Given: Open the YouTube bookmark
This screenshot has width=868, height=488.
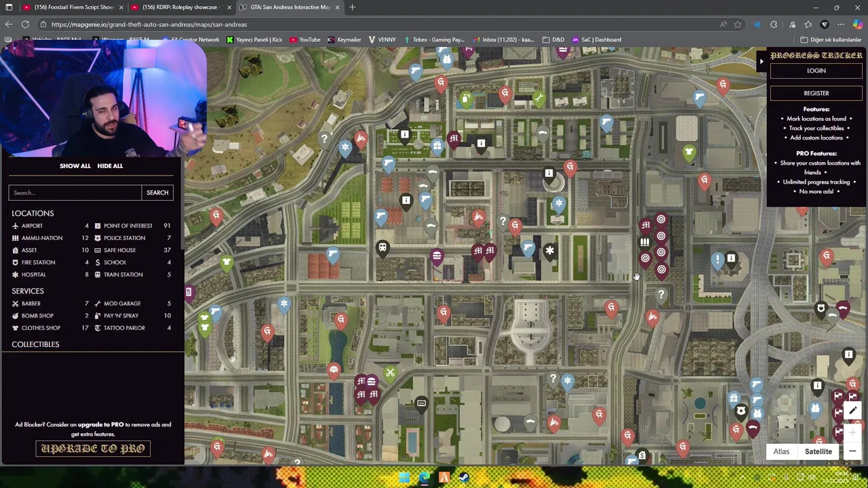Looking at the screenshot, I should coord(305,39).
